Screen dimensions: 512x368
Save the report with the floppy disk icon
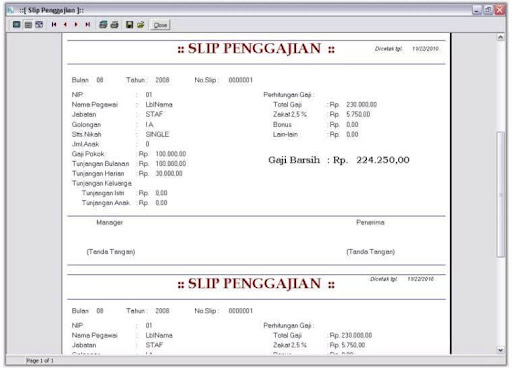(x=130, y=25)
